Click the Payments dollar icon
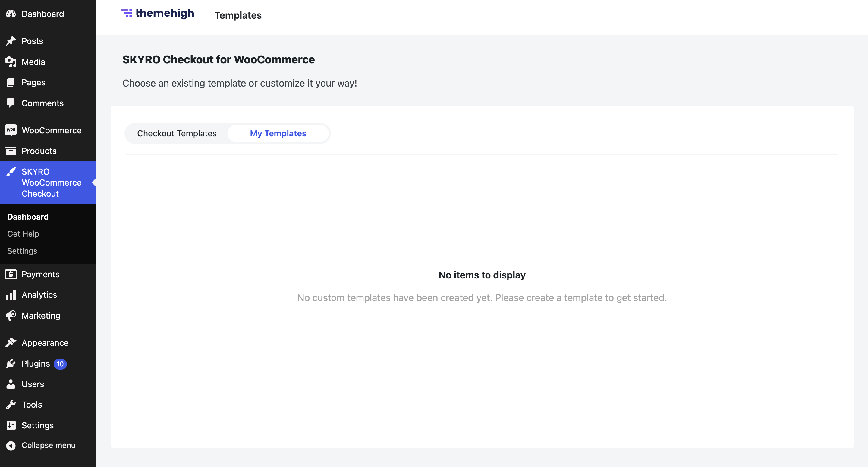This screenshot has height=467, width=868. pyautogui.click(x=11, y=274)
